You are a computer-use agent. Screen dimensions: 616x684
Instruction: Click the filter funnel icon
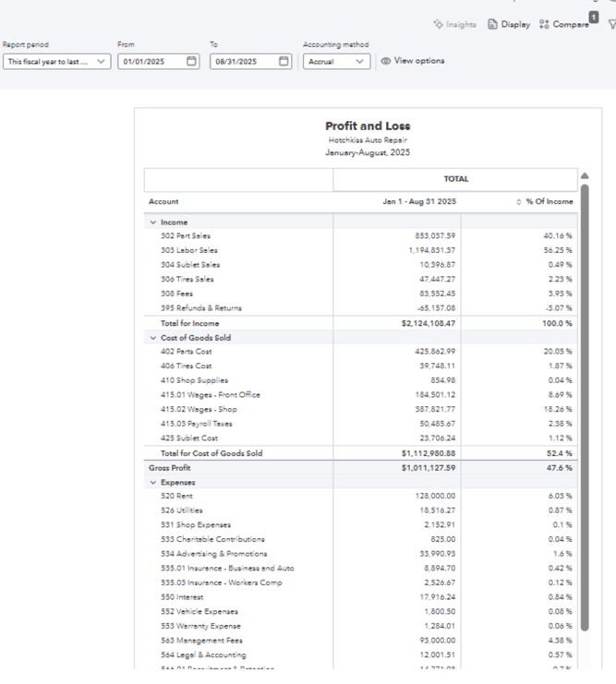click(x=611, y=25)
